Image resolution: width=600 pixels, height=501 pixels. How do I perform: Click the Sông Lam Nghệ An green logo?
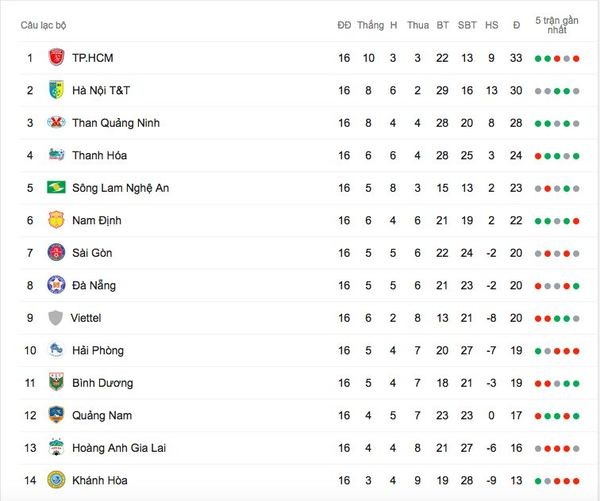pyautogui.click(x=56, y=187)
